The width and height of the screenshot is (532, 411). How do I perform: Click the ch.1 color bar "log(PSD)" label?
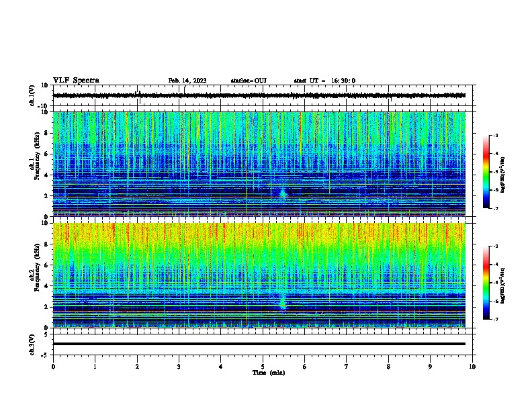[x=503, y=175]
